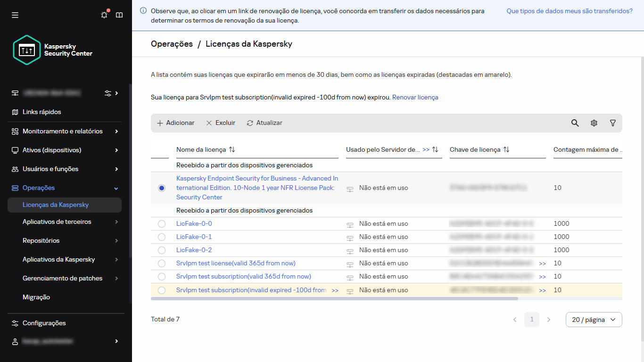The height and width of the screenshot is (362, 644).
Task: Click the server settings sliders icon in sidebar
Action: tap(108, 93)
